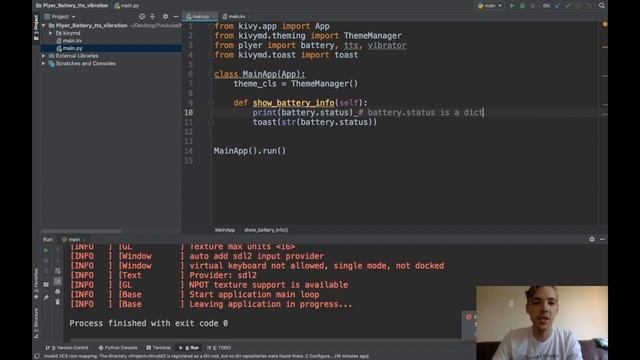
Task: Open TODO tool window
Action: [219, 348]
